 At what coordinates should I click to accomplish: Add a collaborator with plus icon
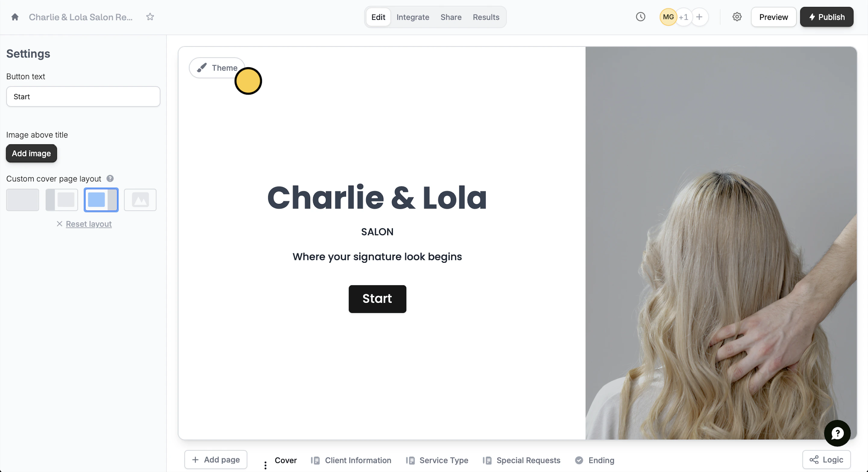699,17
